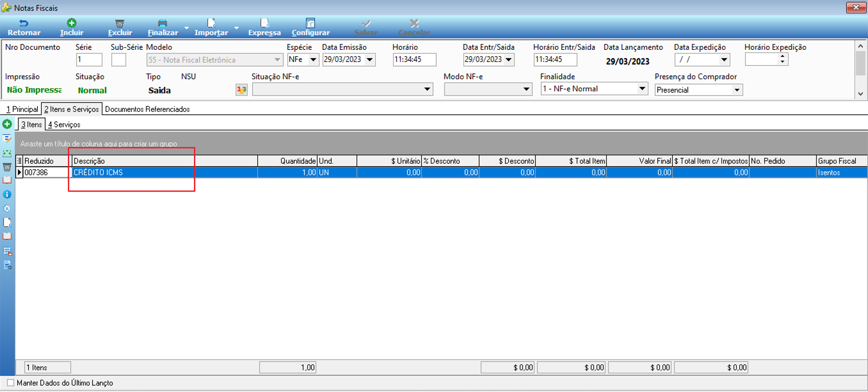Screen dimensions: 868x392
Task: Click the row indicator arrow for 007386
Action: point(19,172)
